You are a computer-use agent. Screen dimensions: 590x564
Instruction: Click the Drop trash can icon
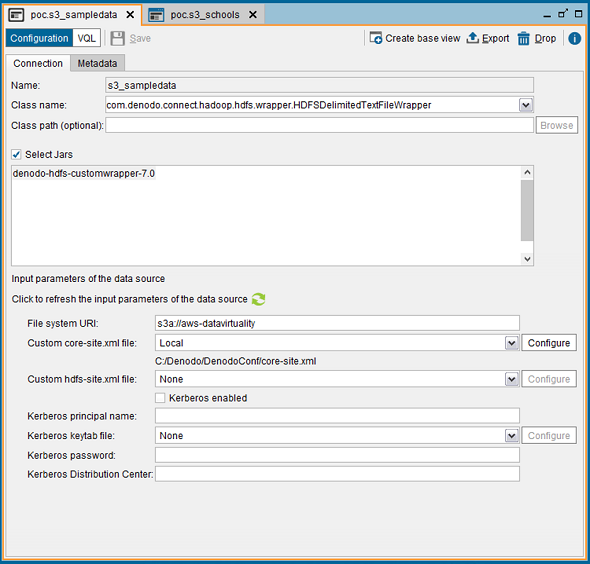[523, 38]
